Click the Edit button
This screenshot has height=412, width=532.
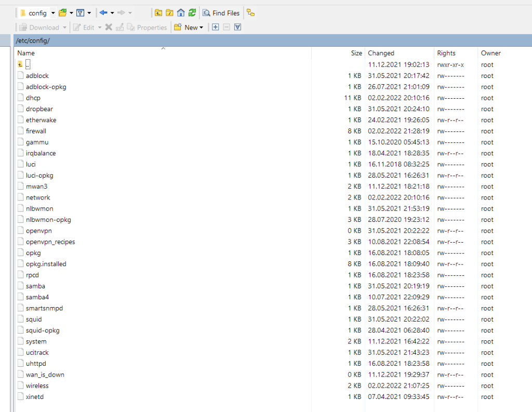[x=84, y=28]
